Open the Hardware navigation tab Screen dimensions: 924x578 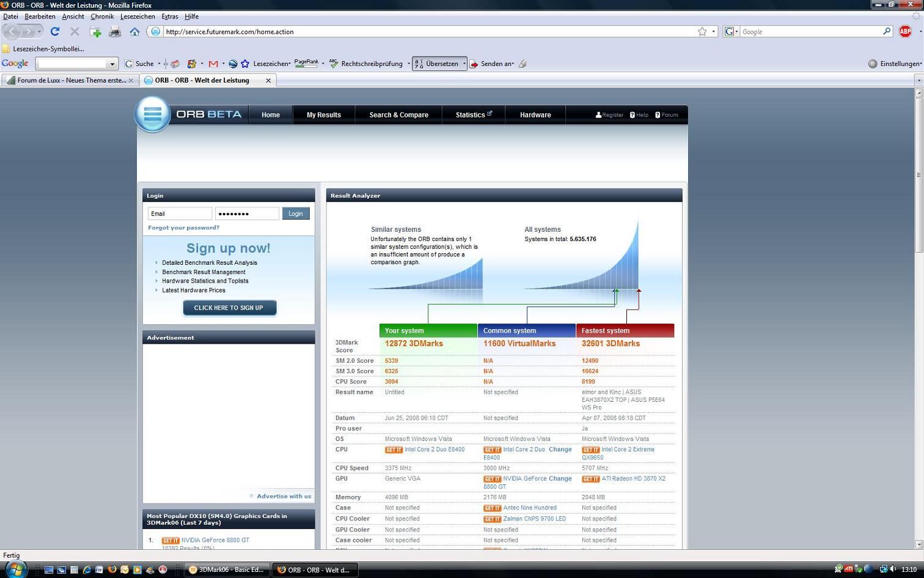tap(535, 115)
